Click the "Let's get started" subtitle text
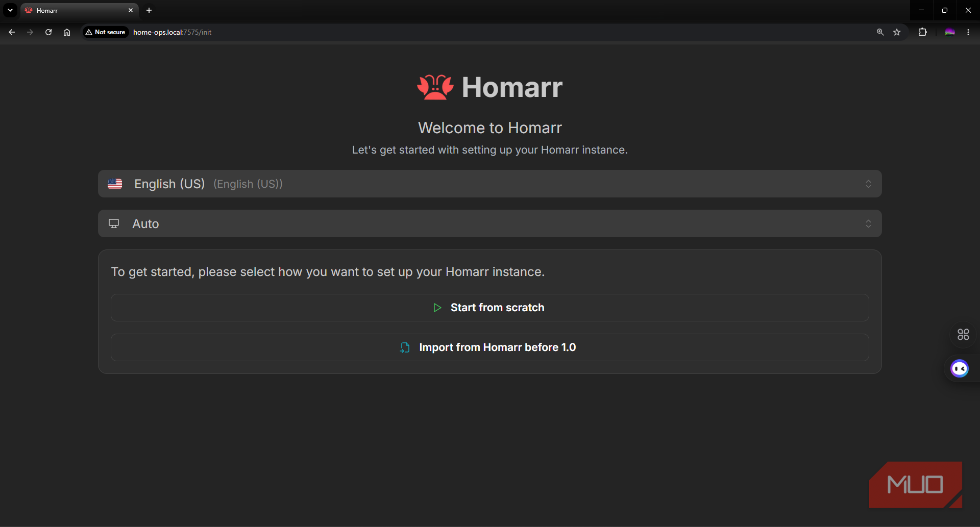 click(x=490, y=150)
